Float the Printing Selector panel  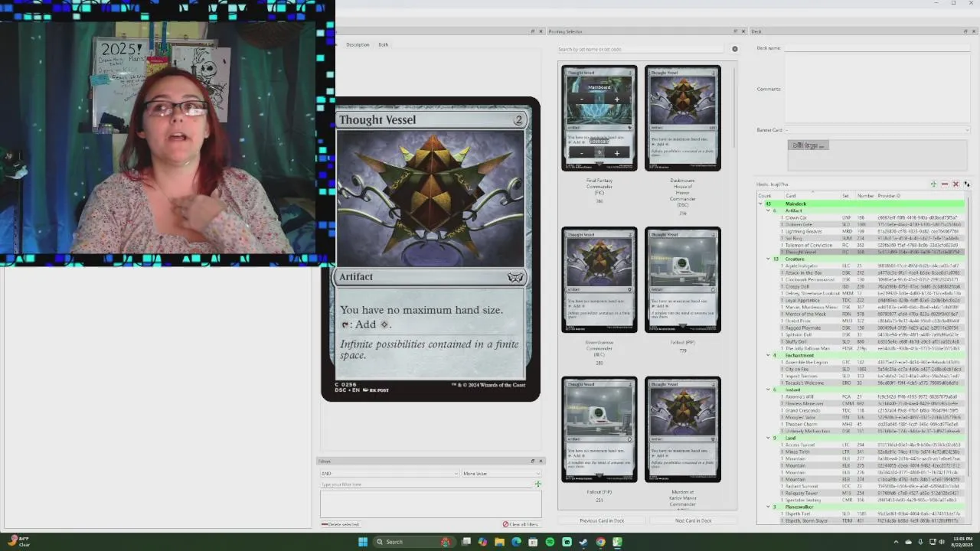tap(736, 31)
